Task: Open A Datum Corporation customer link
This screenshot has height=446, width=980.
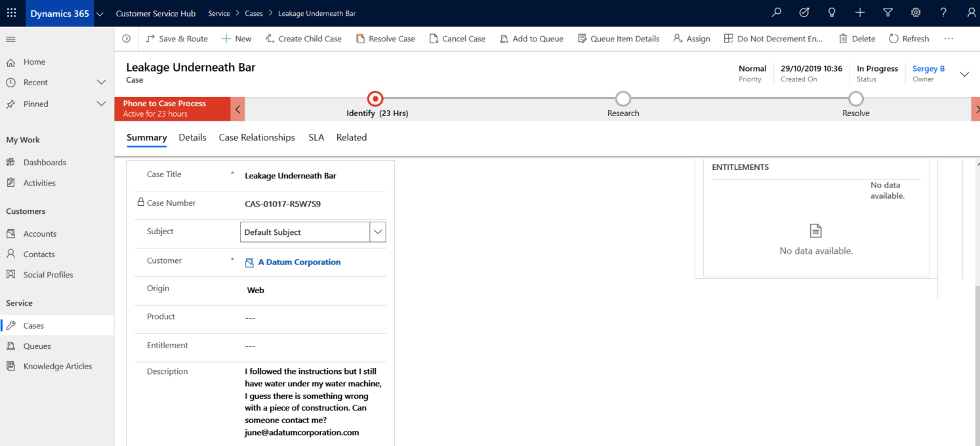Action: point(300,262)
